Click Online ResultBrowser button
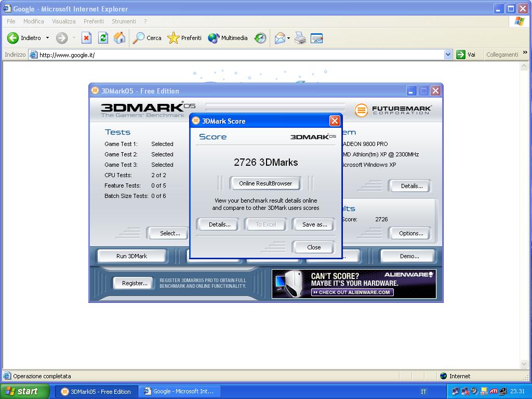The width and height of the screenshot is (532, 399). (x=265, y=183)
